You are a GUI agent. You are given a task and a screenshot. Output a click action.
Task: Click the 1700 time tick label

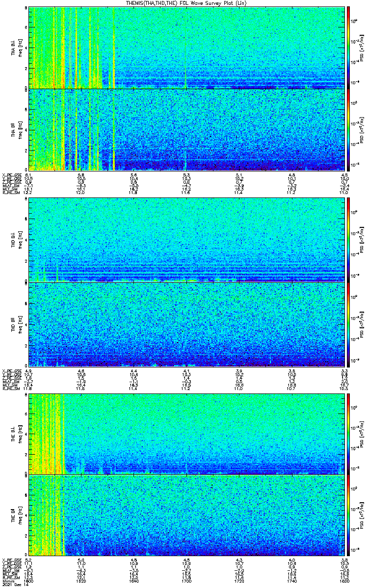[x=187, y=581]
